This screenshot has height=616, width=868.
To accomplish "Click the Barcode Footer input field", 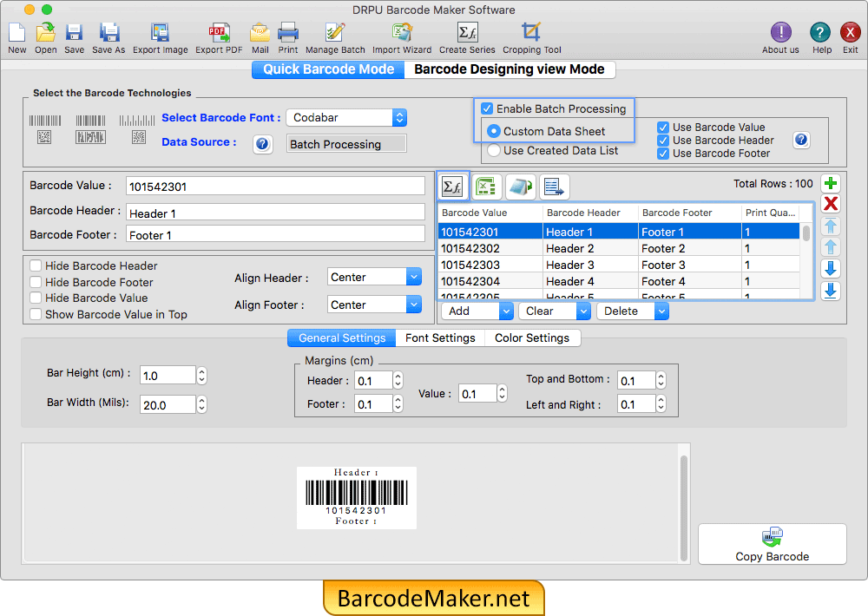I will (275, 234).
